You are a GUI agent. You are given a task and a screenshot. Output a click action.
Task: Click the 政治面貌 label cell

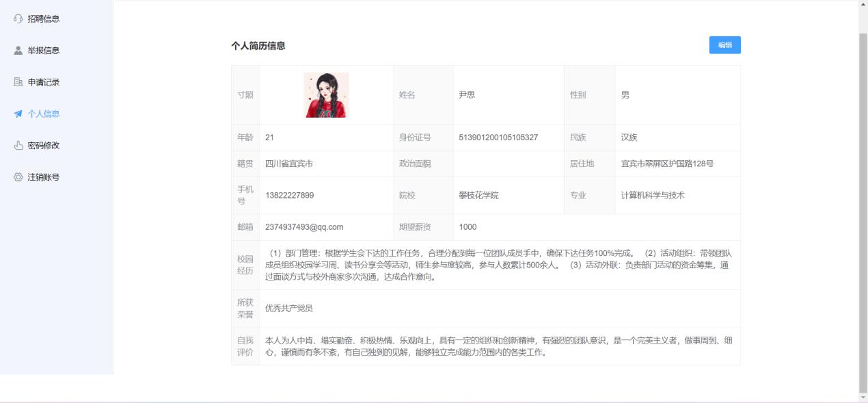(x=423, y=164)
